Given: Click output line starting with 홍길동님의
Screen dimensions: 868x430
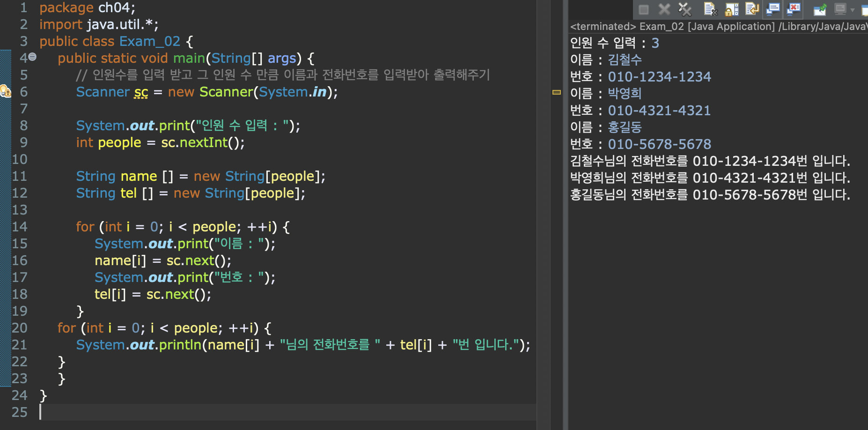Looking at the screenshot, I should [710, 194].
